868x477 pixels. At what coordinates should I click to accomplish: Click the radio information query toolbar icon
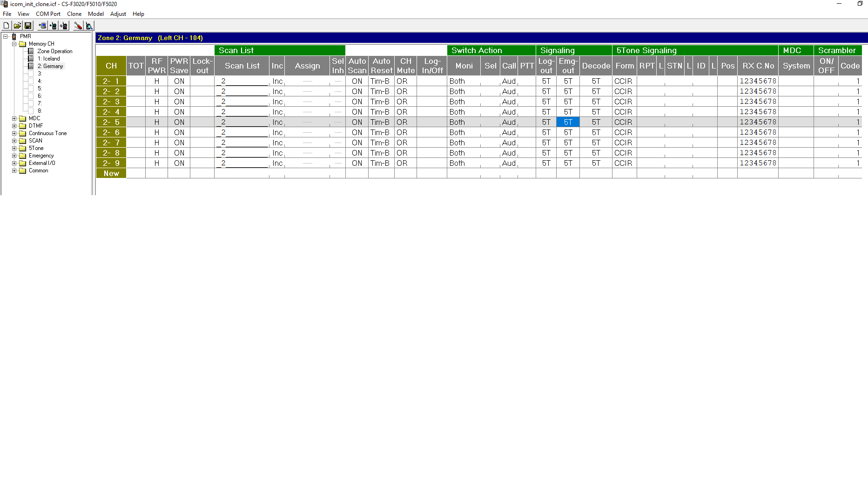point(64,26)
